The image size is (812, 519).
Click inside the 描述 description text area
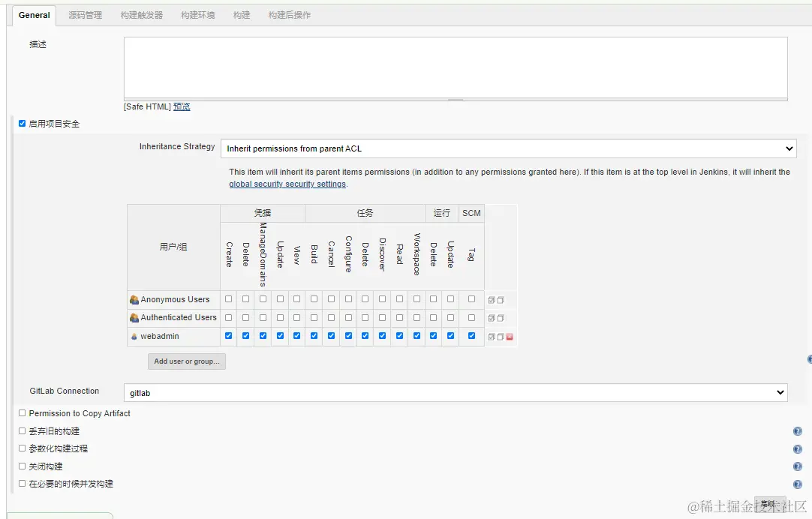point(456,67)
